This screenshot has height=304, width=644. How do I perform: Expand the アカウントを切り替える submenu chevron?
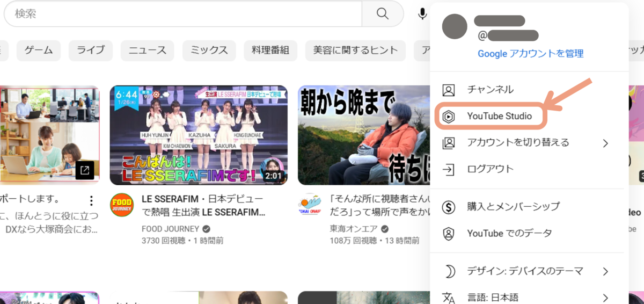605,143
